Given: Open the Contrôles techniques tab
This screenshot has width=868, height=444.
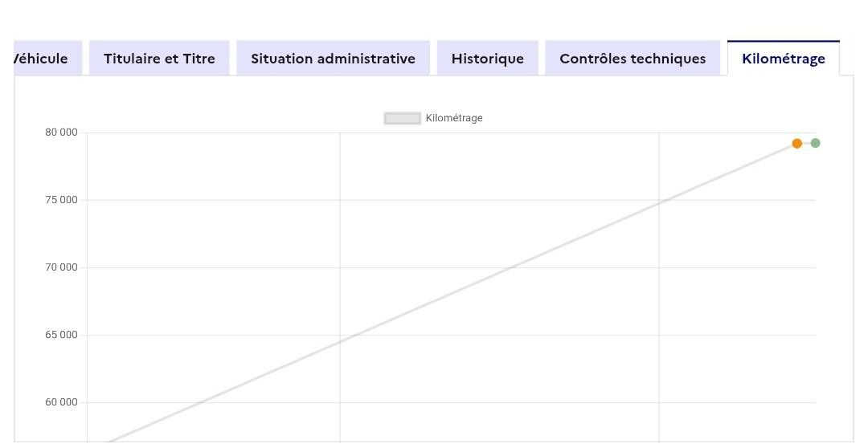Looking at the screenshot, I should (x=633, y=59).
